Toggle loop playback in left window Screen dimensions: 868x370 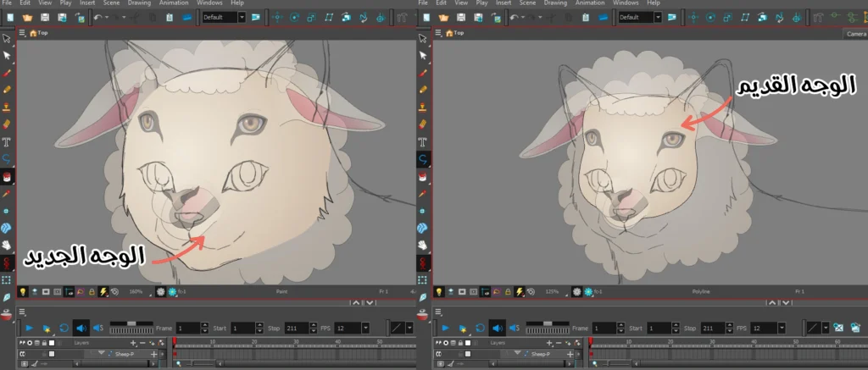click(x=64, y=328)
